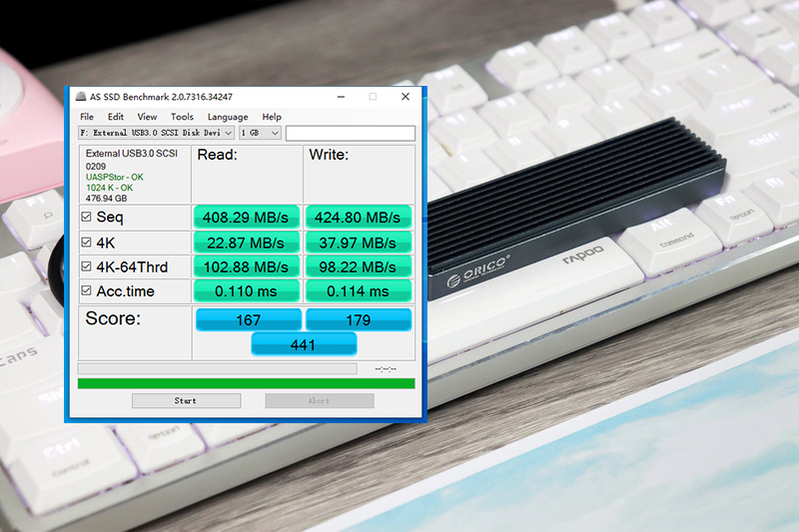Image resolution: width=799 pixels, height=532 pixels.
Task: Close the AS SSD Benchmark window
Action: (x=405, y=97)
